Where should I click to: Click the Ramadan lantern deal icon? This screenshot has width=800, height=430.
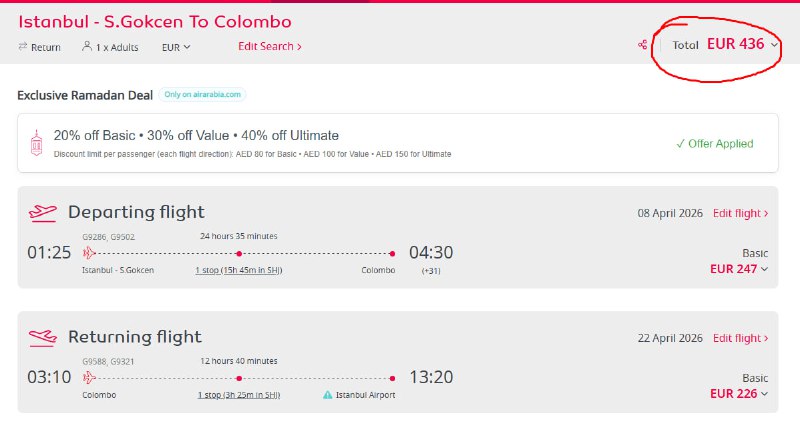38,143
